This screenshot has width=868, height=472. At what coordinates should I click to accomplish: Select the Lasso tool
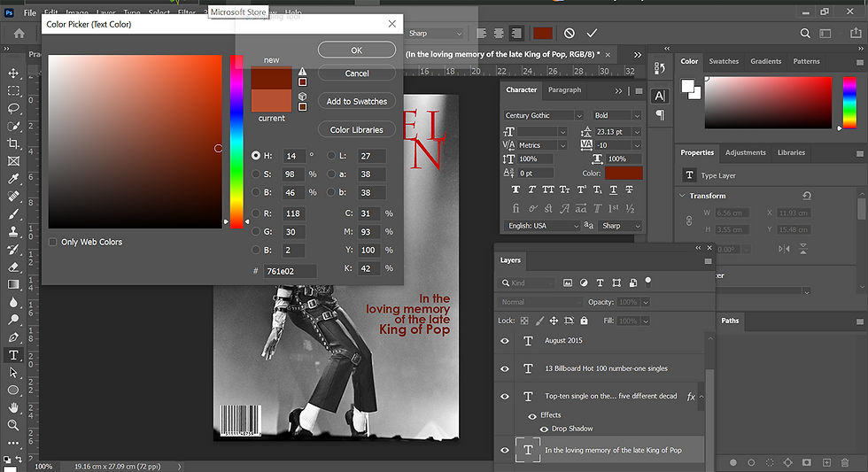click(x=13, y=108)
